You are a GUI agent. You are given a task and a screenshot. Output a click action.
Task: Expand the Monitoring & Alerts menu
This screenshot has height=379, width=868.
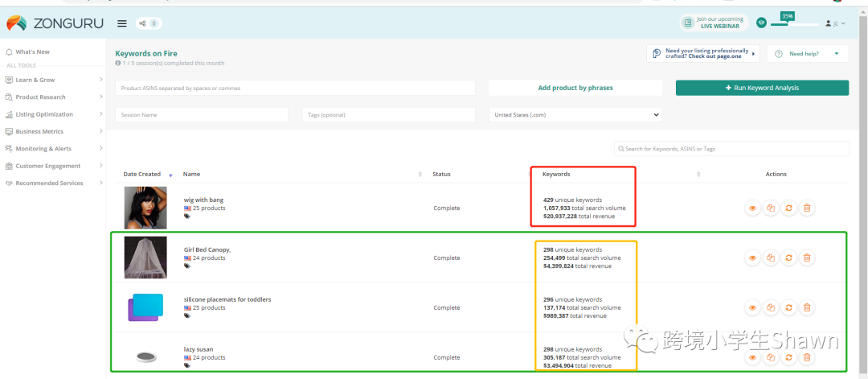click(x=55, y=149)
